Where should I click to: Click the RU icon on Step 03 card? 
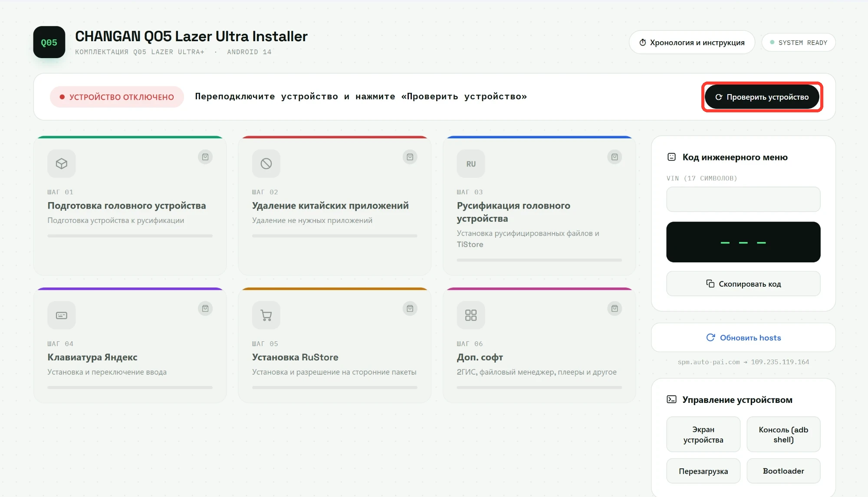(x=471, y=163)
